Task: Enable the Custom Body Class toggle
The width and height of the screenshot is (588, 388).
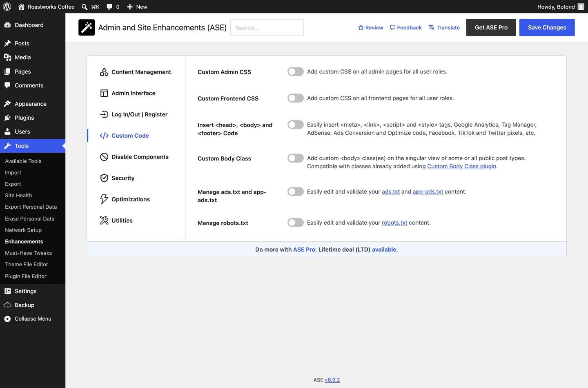Action: click(295, 158)
